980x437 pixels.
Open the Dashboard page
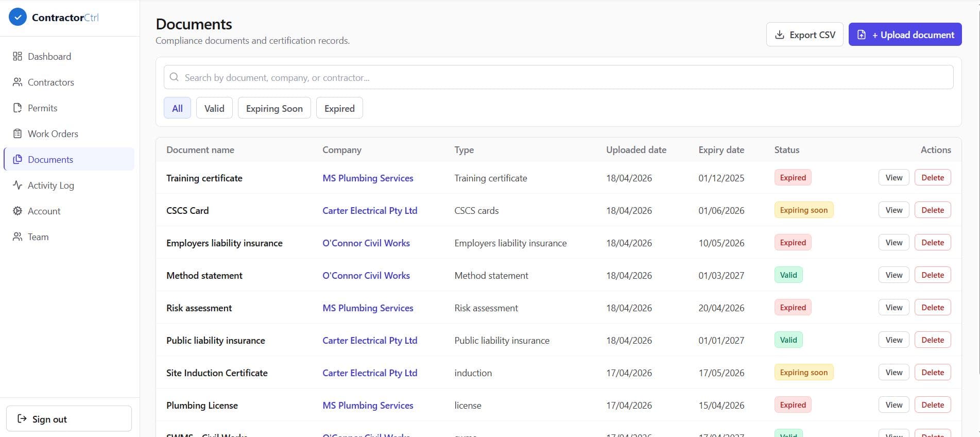69,56
